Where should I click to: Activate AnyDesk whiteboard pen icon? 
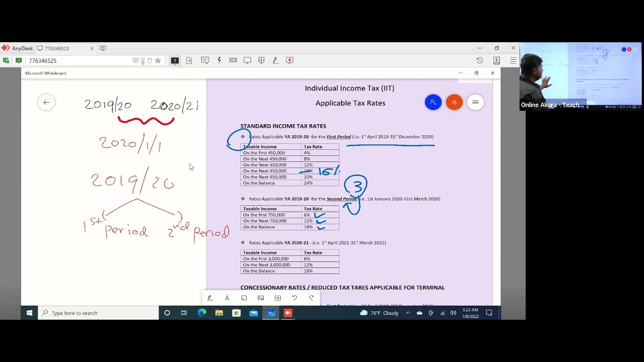(x=275, y=60)
